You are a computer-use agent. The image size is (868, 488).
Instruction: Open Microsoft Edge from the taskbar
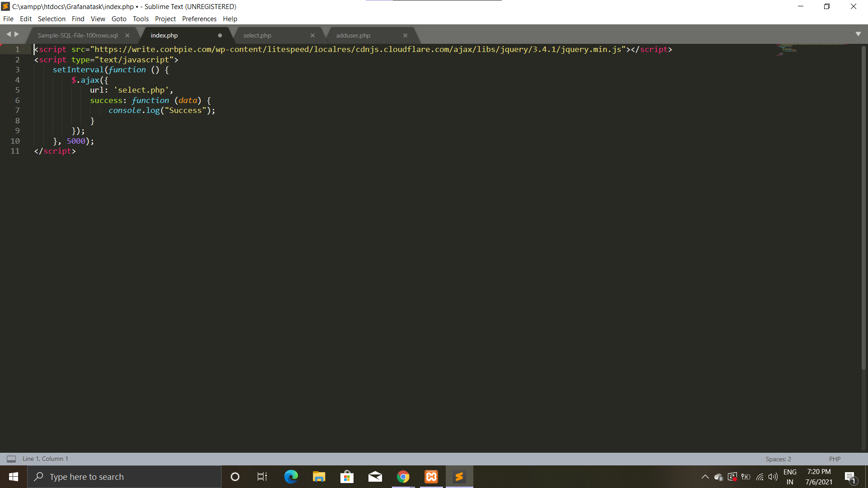point(291,477)
